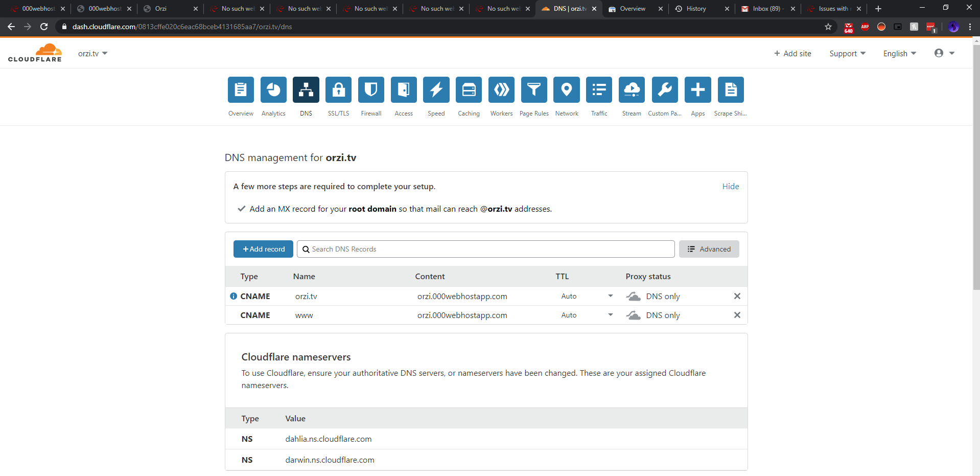Image resolution: width=980 pixels, height=476 pixels.
Task: Switch to the Issues with browser tab
Action: tap(834, 9)
